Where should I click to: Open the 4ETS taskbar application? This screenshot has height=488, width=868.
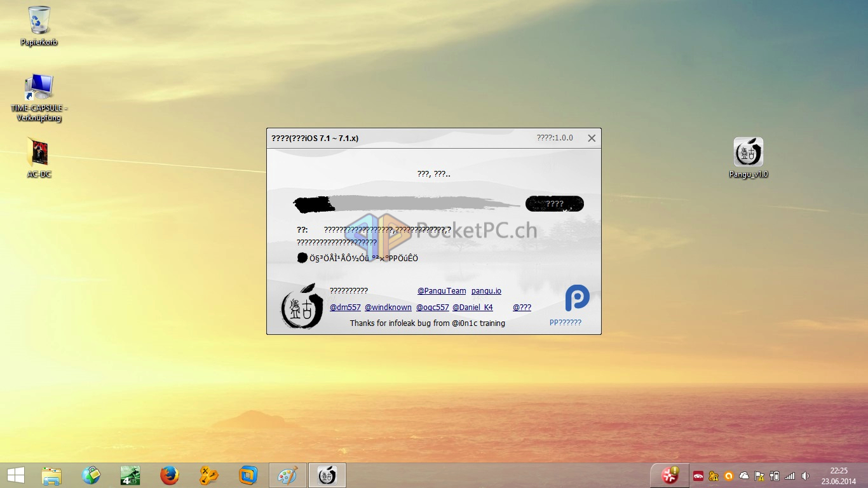[130, 475]
